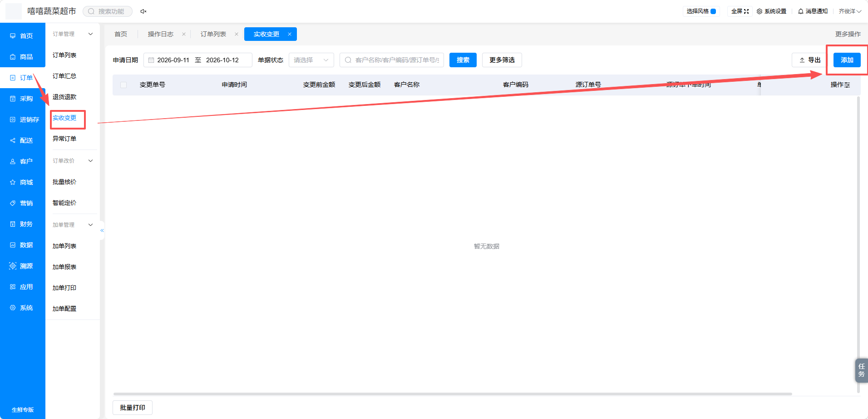Click the mute sound icon in header

(x=143, y=11)
